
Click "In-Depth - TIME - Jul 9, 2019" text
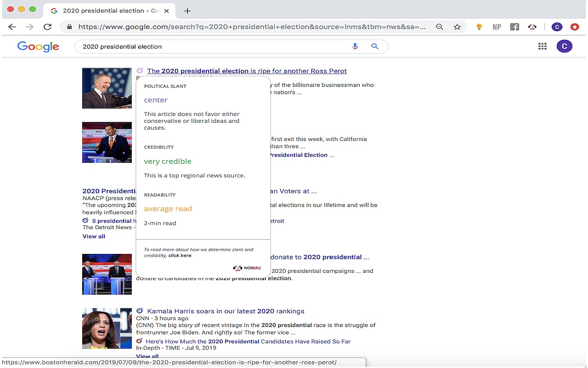click(x=176, y=348)
